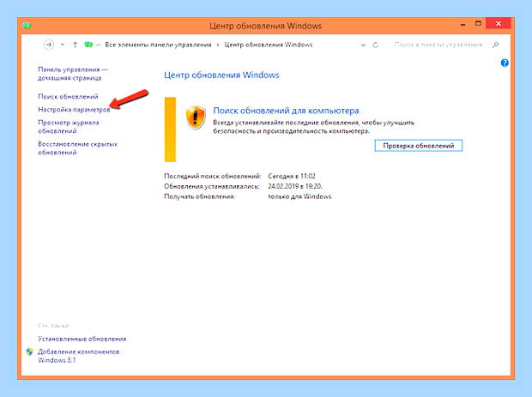Click the forward arrow navigation button
Screen dimensions: 532x397
pos(49,45)
